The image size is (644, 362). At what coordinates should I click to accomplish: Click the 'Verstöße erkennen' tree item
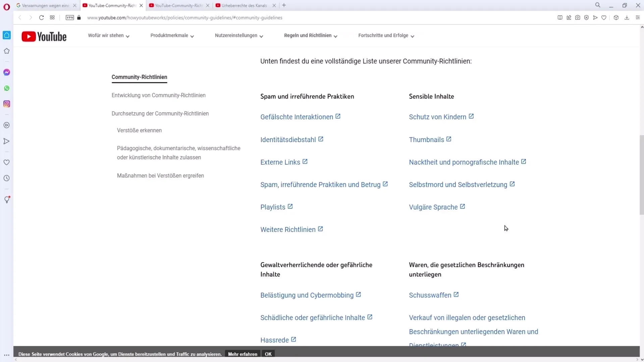(x=139, y=130)
